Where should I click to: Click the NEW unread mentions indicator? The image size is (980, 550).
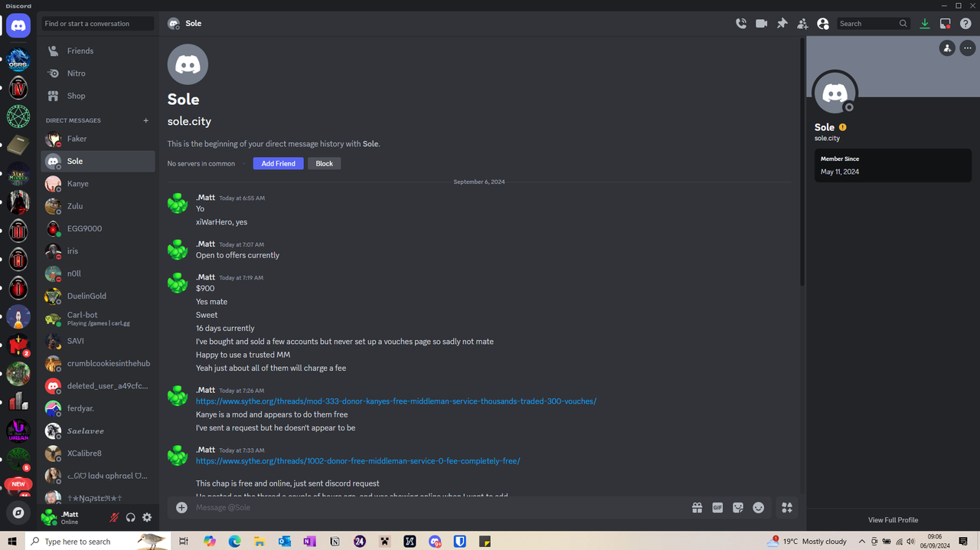point(18,484)
